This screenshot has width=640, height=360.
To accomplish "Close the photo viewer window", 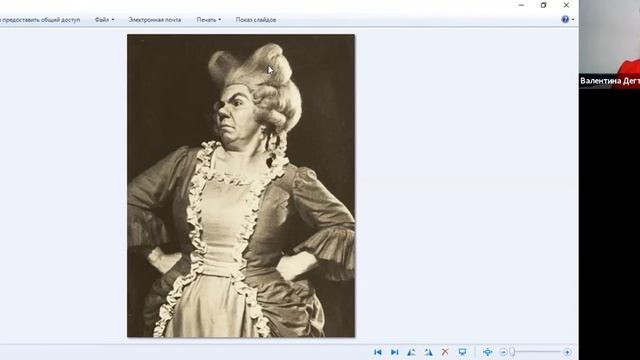I will 566,5.
